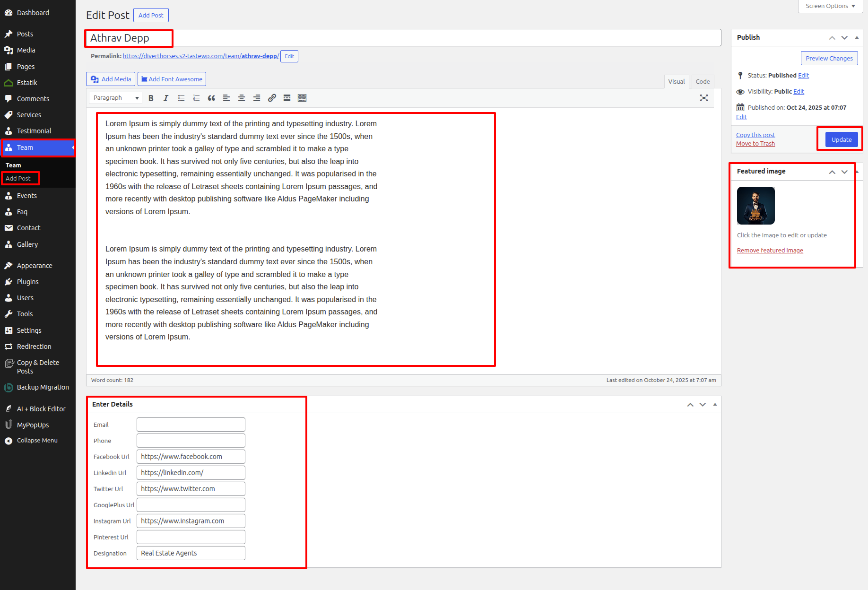Expand the Screen Options panel

click(830, 6)
